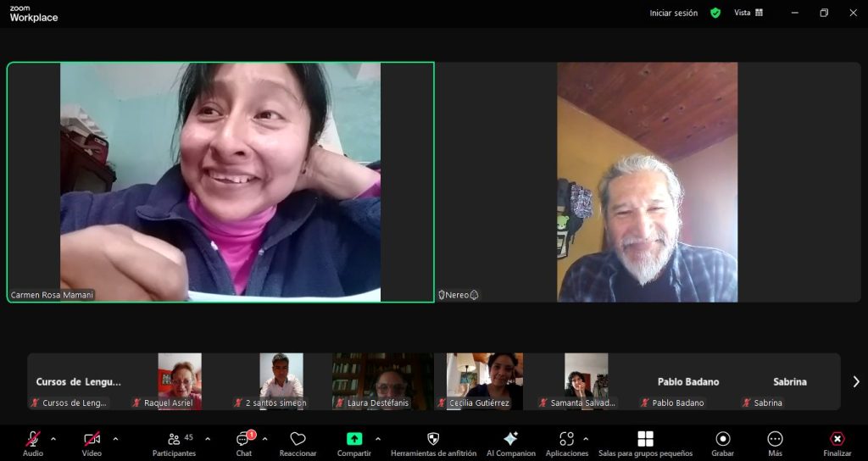Expand the arrow next to Participantes
Viewport: 868px width, 461px height.
[x=208, y=439]
